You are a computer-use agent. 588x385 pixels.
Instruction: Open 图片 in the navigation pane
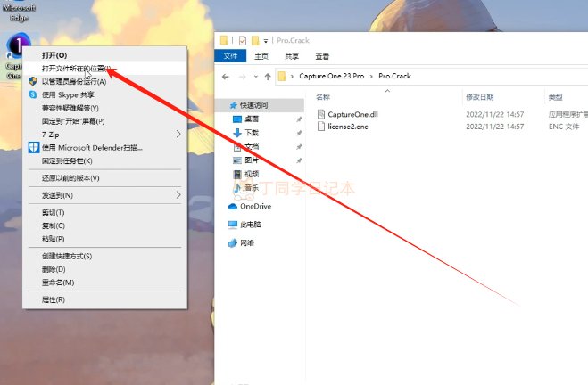pyautogui.click(x=252, y=160)
